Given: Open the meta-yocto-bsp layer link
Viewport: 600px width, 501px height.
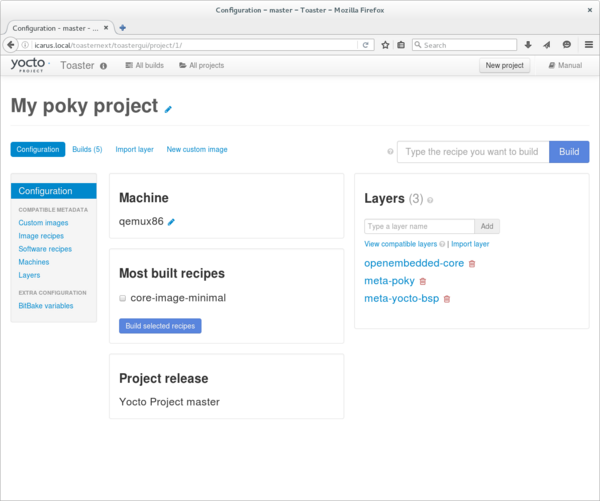Looking at the screenshot, I should pos(401,299).
